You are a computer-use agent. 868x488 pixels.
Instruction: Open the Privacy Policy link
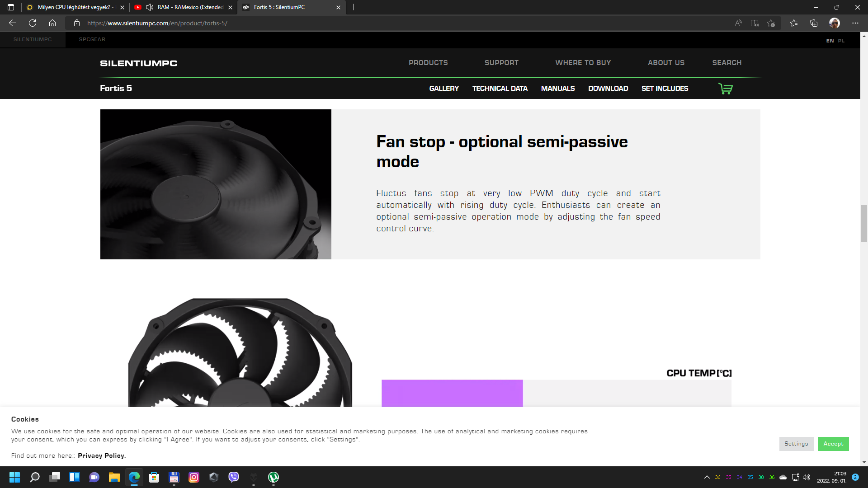coord(102,455)
